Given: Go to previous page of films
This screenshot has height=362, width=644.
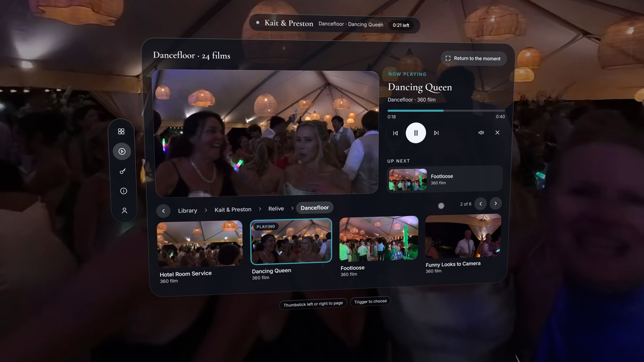Looking at the screenshot, I should tap(481, 204).
